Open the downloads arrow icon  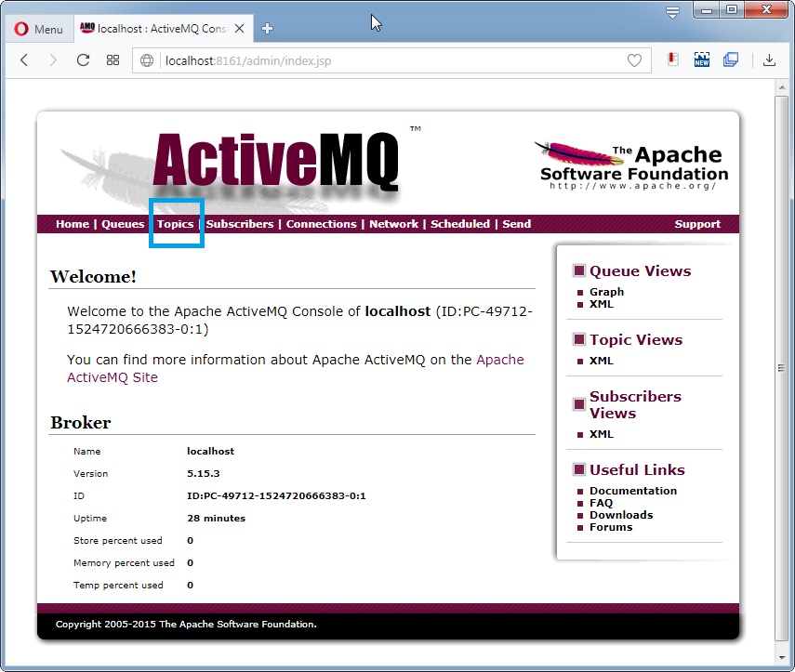pos(769,59)
